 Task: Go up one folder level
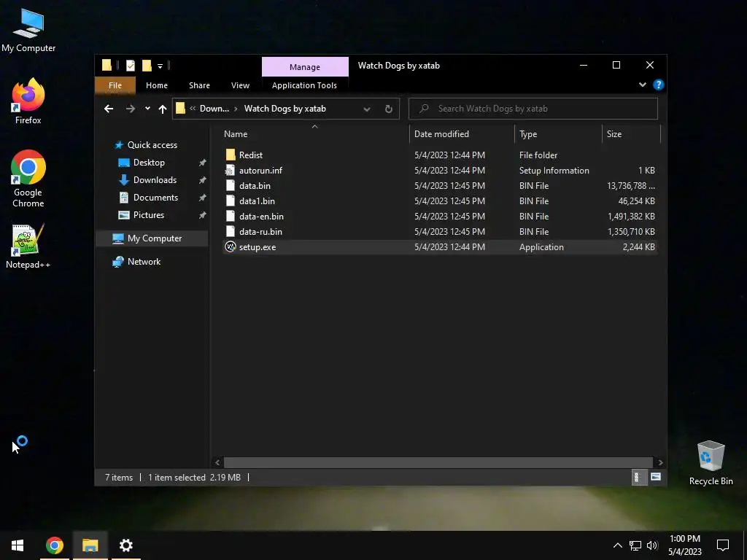click(x=163, y=109)
